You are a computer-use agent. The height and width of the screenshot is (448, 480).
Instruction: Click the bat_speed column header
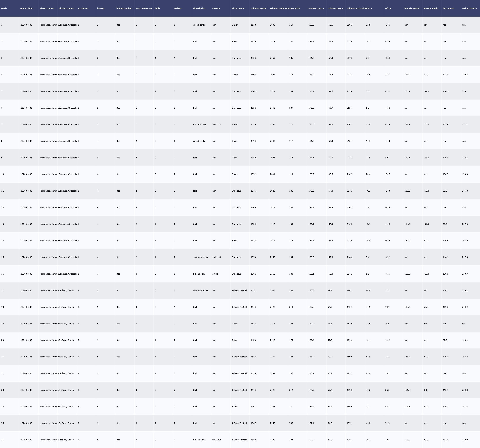point(448,8)
